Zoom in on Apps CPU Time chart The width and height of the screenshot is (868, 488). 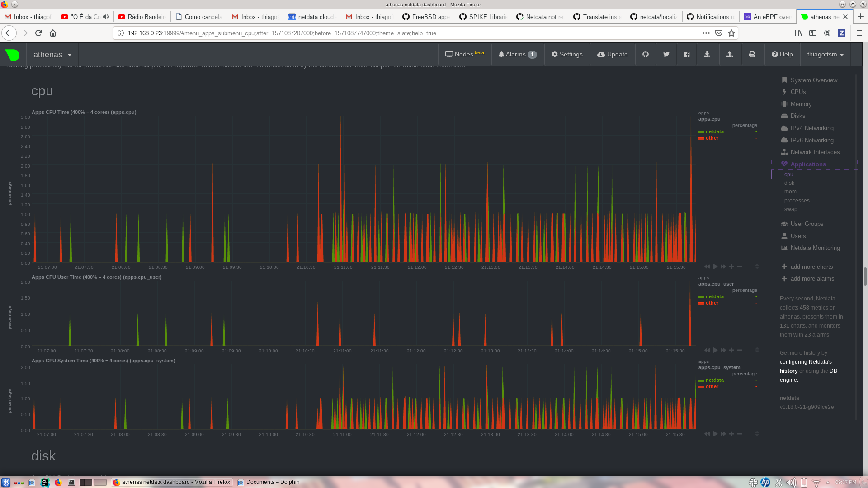[x=731, y=267]
